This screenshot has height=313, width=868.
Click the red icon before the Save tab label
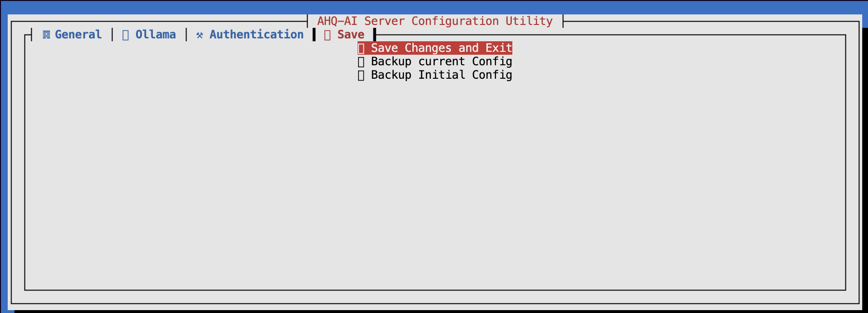click(x=327, y=35)
